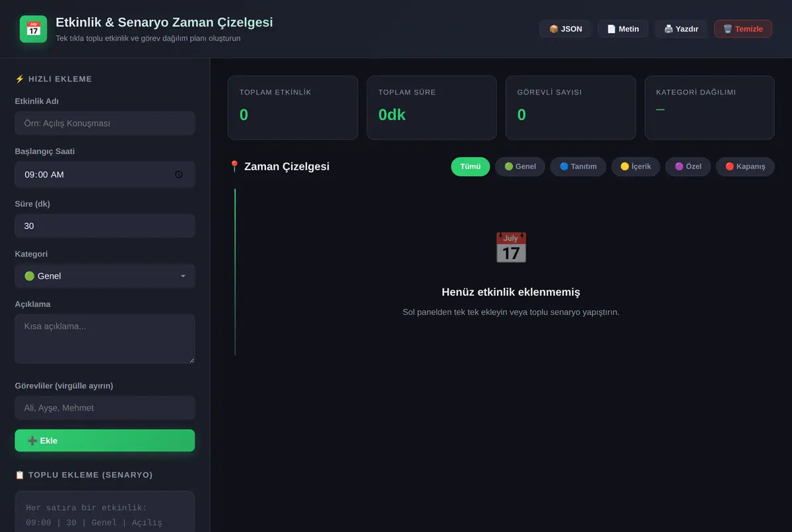Click the calendar app logo icon
This screenshot has width=792, height=532.
[34, 29]
